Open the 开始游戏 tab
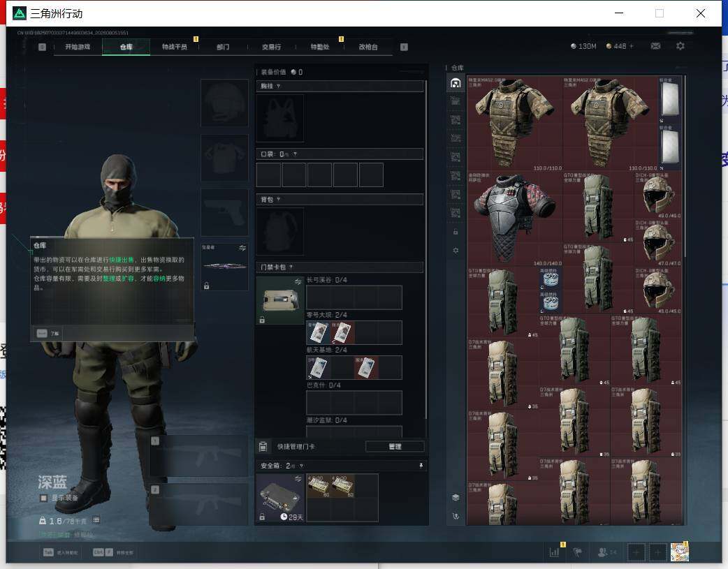 (x=78, y=47)
